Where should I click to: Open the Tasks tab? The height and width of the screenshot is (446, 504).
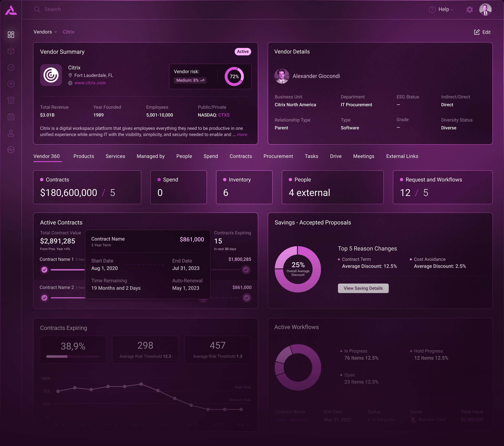pyautogui.click(x=311, y=156)
